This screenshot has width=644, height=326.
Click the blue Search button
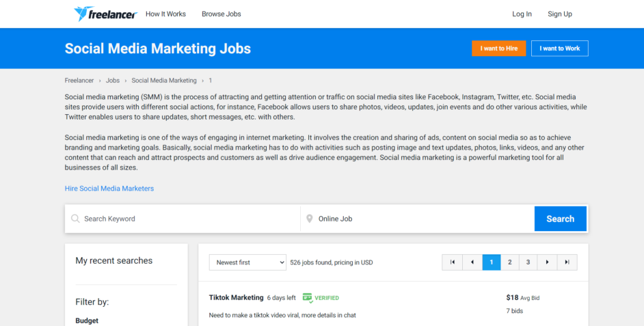(560, 219)
